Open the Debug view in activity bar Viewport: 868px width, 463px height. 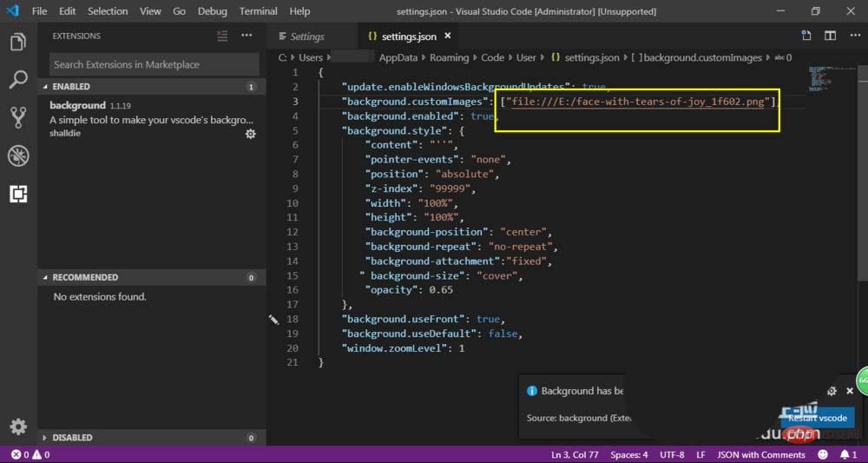[x=18, y=156]
